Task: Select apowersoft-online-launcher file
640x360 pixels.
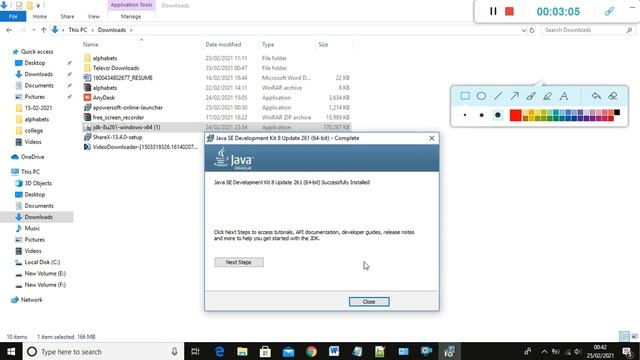Action: click(x=127, y=107)
